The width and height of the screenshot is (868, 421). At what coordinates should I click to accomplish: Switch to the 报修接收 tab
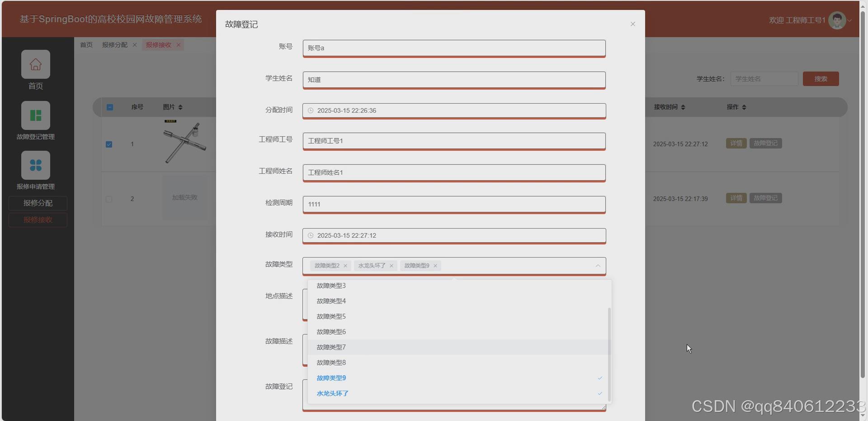pyautogui.click(x=159, y=45)
